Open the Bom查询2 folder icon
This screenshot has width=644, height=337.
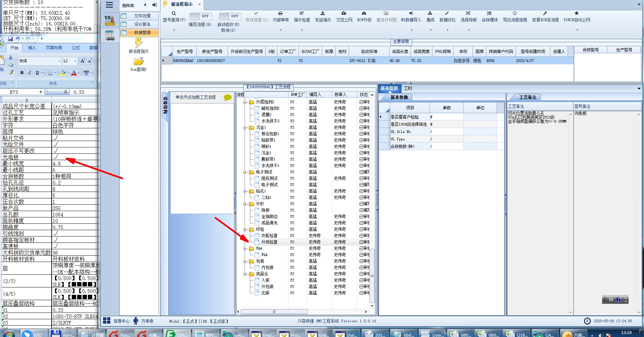139,62
